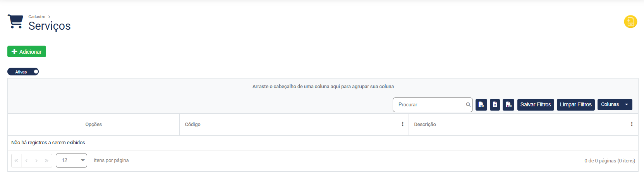644x186 pixels.
Task: Toggle the Ativas switch
Action: pos(23,72)
